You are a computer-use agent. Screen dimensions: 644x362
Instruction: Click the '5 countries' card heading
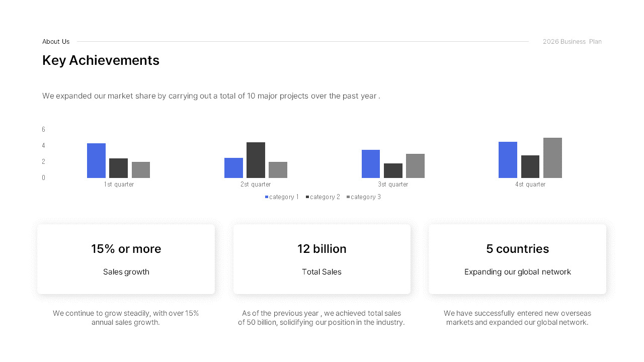(518, 249)
